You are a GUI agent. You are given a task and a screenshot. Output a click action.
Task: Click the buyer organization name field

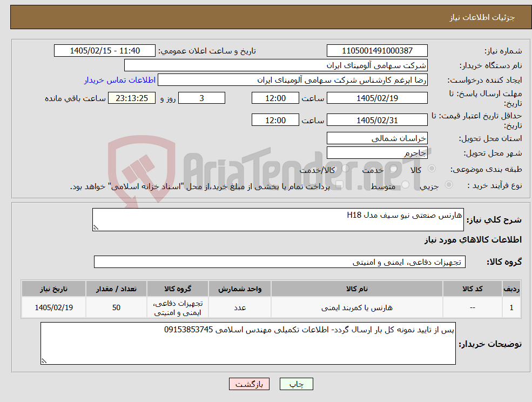click(x=276, y=65)
